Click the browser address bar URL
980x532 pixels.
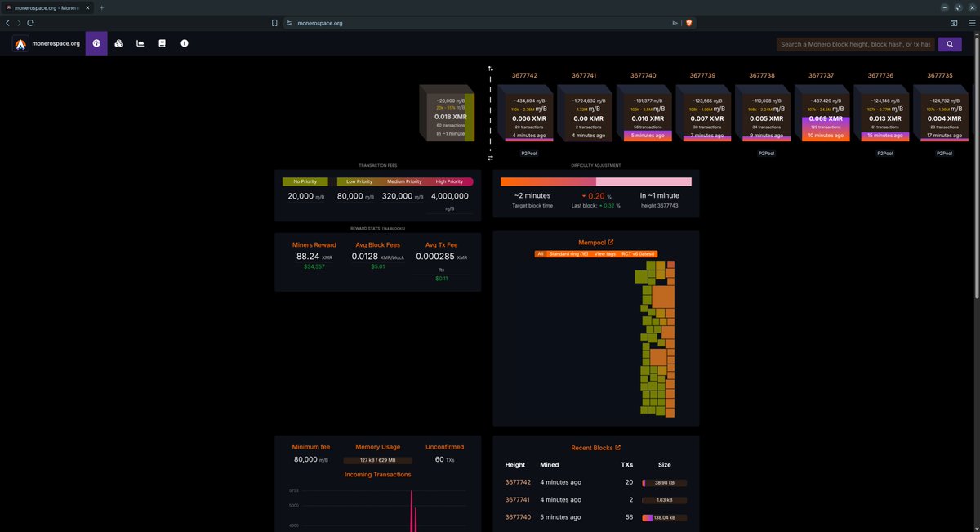(319, 23)
